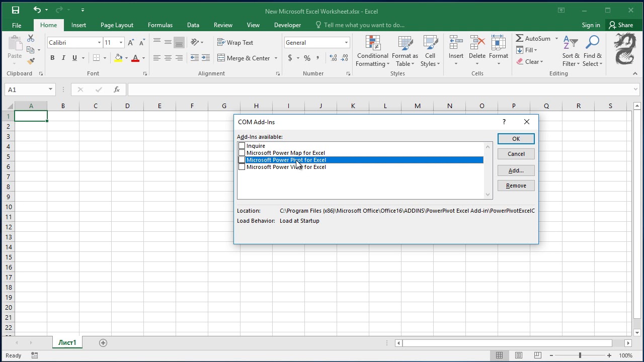Check Microsoft Power View for Excel checkbox
The width and height of the screenshot is (644, 362).
(242, 167)
